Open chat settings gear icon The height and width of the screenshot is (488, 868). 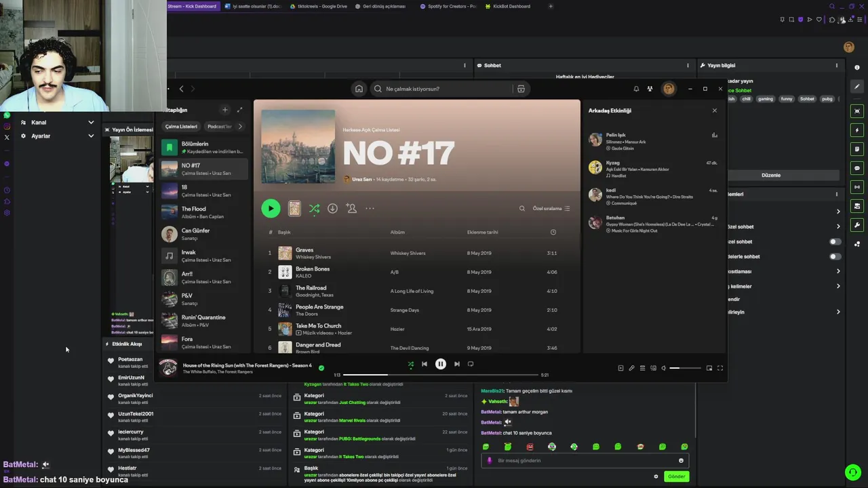tap(656, 476)
